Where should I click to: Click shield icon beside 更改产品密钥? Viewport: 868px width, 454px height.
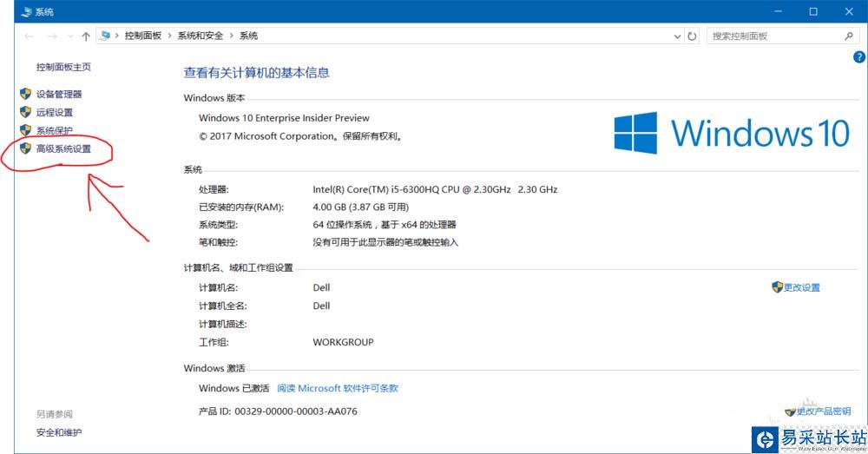pos(791,412)
